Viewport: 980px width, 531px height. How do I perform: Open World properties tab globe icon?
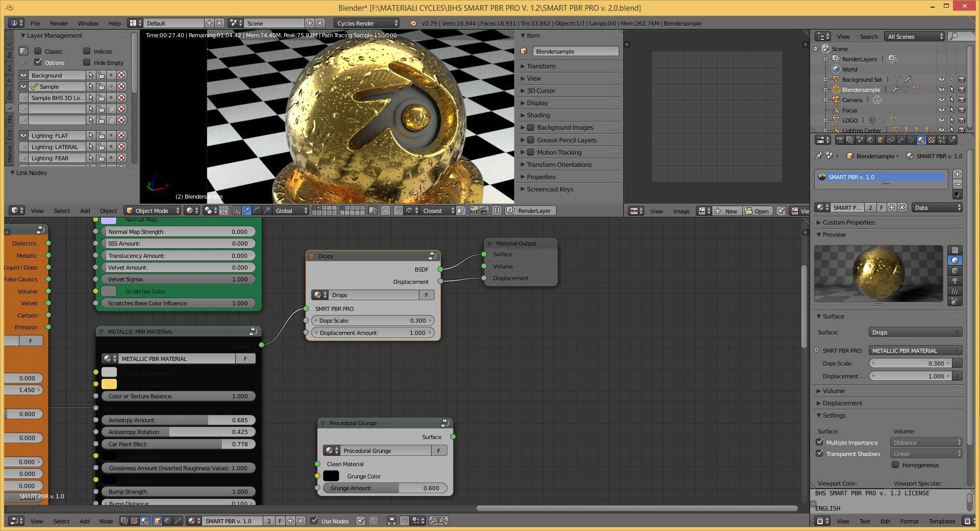point(870,140)
